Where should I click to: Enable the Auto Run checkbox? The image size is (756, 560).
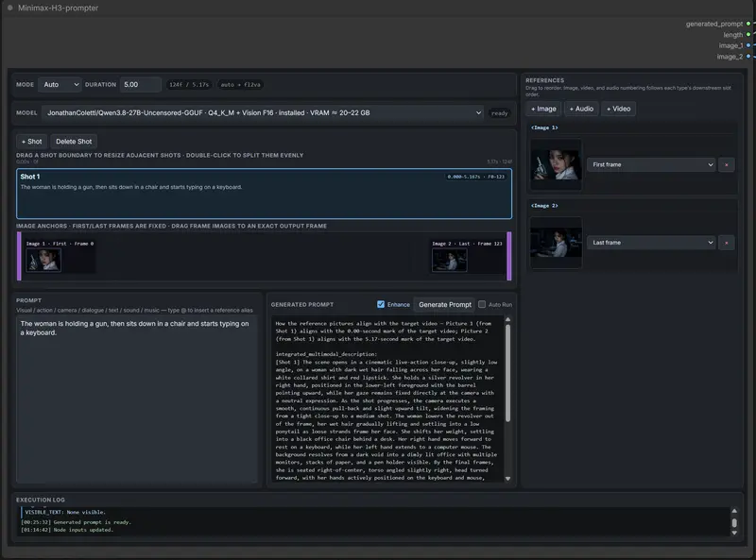click(x=482, y=305)
